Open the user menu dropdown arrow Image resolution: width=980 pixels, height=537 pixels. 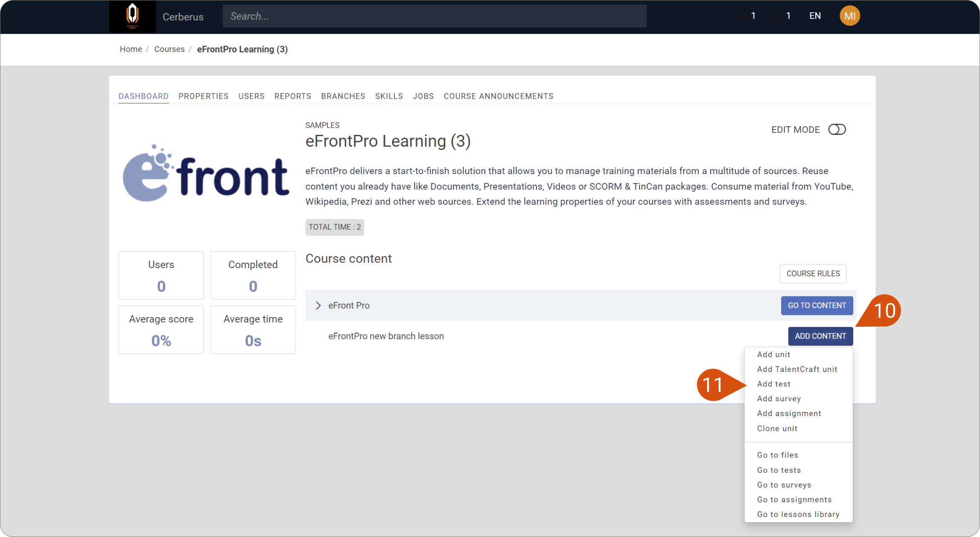866,16
